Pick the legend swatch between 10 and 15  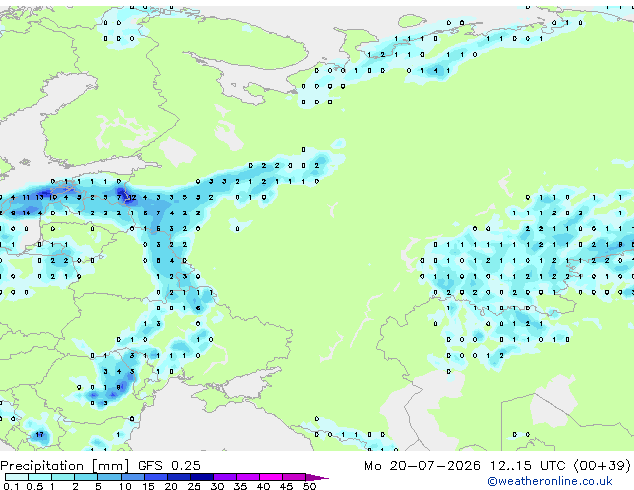coord(133,477)
